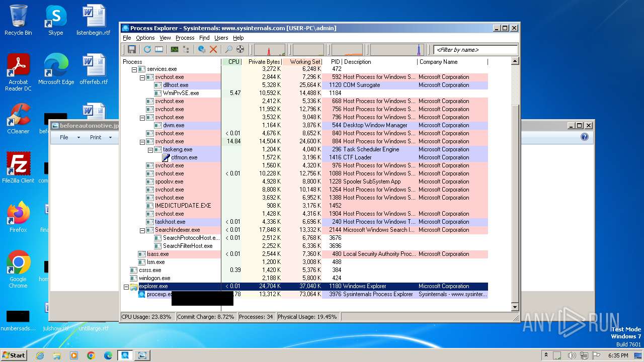Select Google Chrome desktop icon

coord(18,269)
